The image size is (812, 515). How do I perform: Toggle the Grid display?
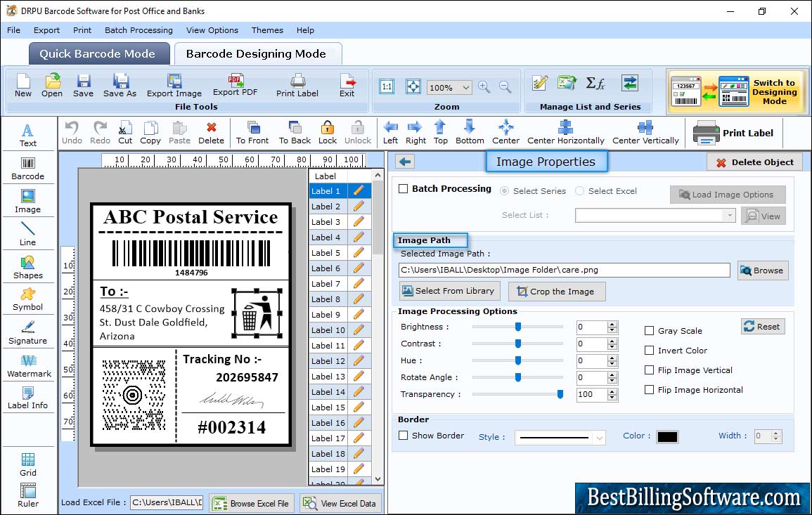[x=28, y=464]
